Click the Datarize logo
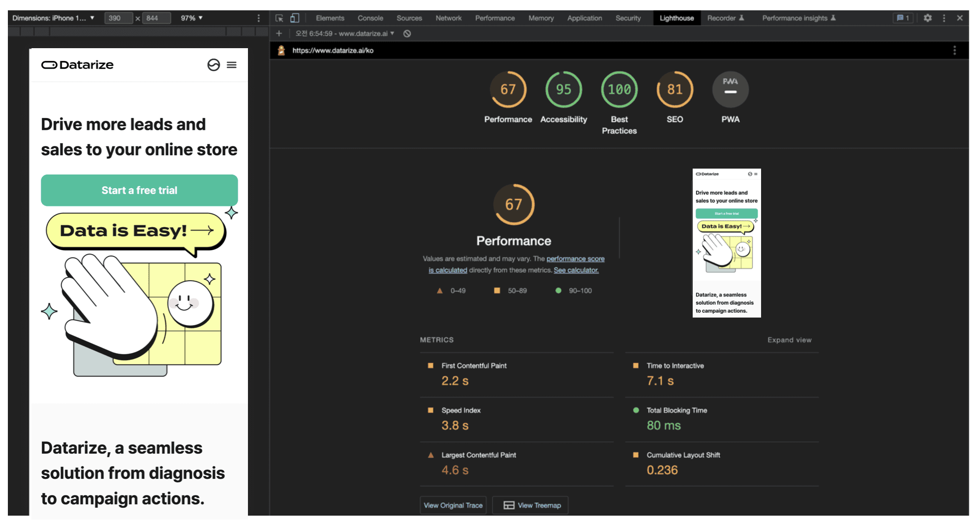 (77, 65)
